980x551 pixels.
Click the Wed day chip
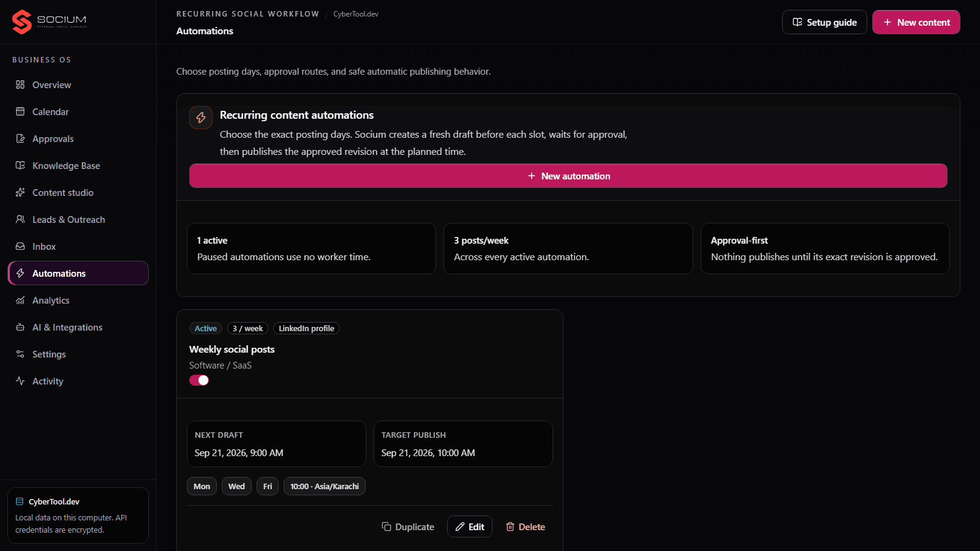[236, 486]
